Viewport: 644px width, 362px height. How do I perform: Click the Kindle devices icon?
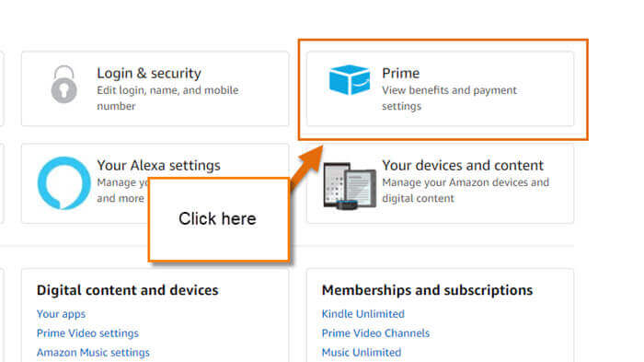(350, 186)
